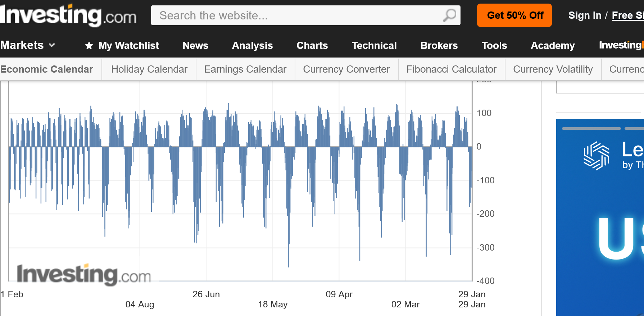Open the News menu item
The image size is (644, 316).
195,46
